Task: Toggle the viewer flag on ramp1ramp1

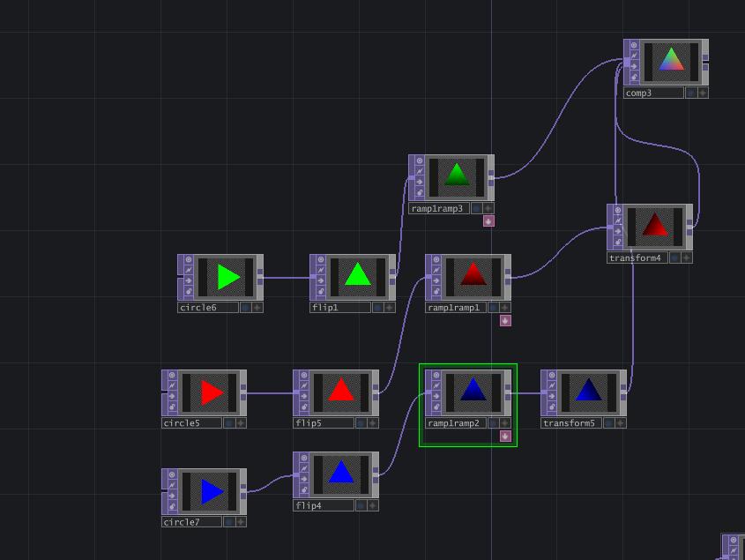Action: point(436,259)
